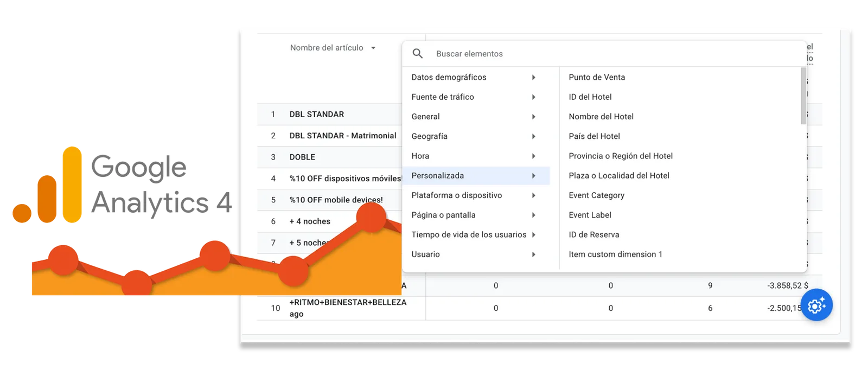
Task: Click the search magnifier icon
Action: (418, 53)
